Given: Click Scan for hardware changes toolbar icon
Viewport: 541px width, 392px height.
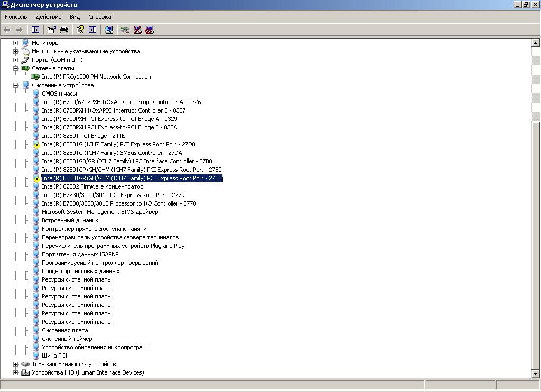Looking at the screenshot, I should (x=109, y=30).
